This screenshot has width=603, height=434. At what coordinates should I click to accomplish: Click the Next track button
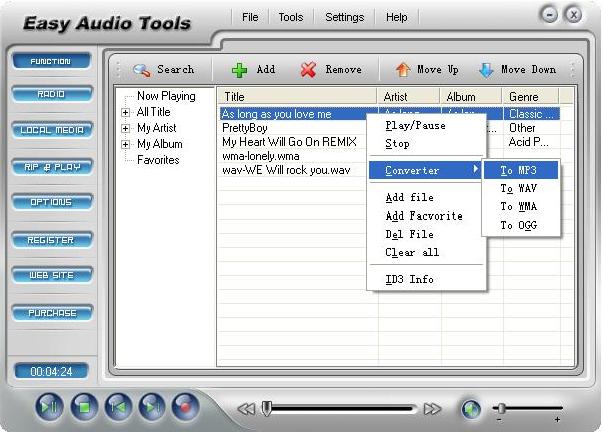point(152,407)
